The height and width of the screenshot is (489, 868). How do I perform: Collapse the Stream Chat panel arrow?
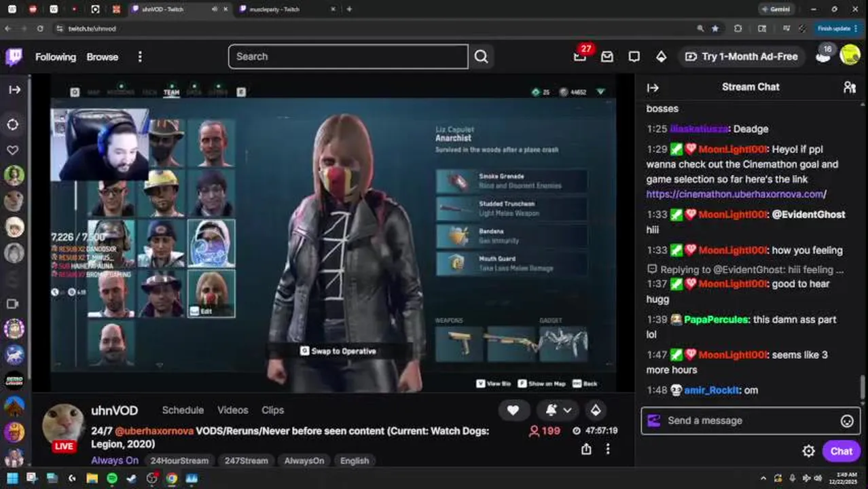tap(653, 88)
